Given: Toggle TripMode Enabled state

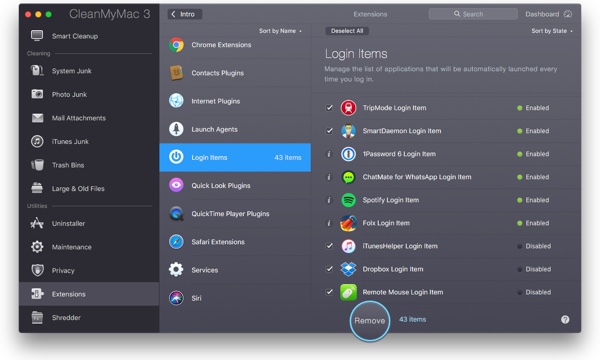Looking at the screenshot, I should [533, 108].
